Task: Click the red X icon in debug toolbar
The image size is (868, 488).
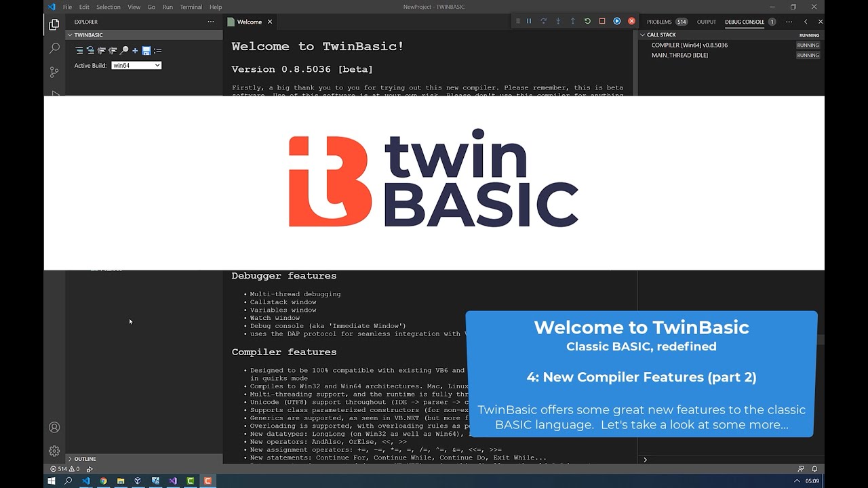Action: (631, 22)
